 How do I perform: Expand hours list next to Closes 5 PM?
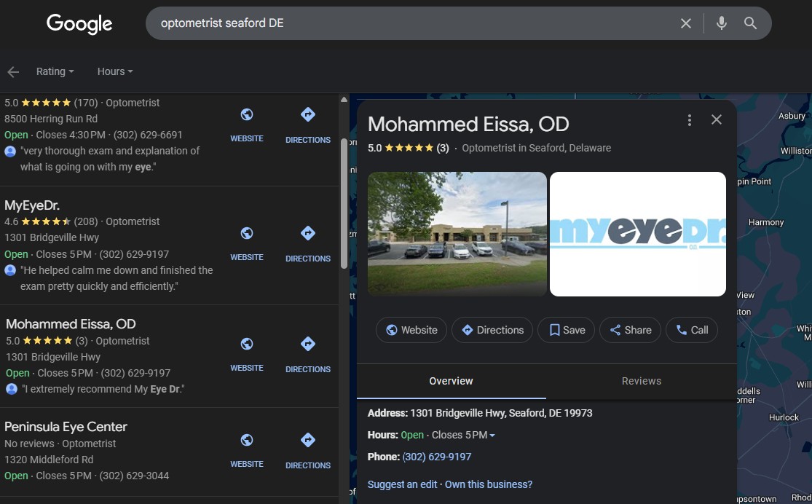(x=492, y=435)
